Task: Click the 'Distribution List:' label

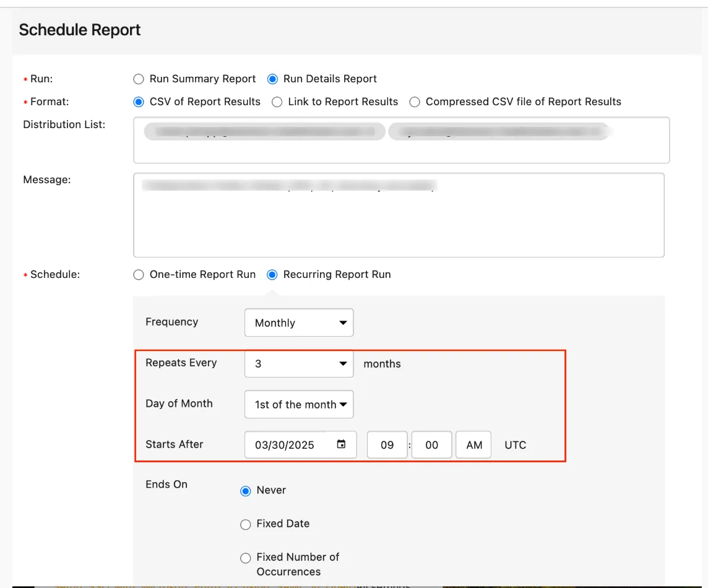Action: pyautogui.click(x=64, y=124)
